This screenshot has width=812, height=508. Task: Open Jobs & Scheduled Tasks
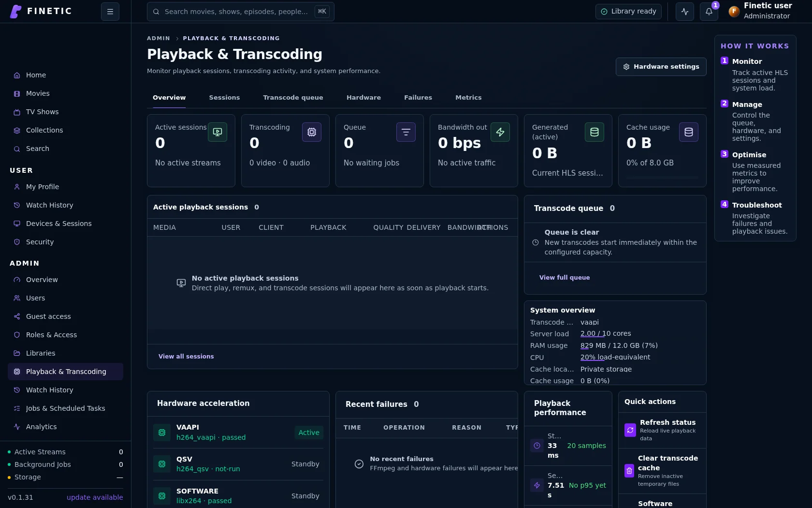click(65, 408)
